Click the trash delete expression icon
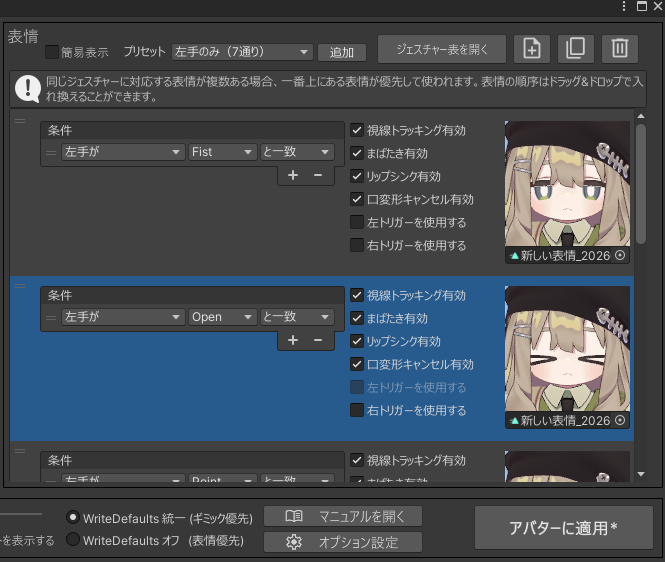665x562 pixels. pyautogui.click(x=620, y=48)
